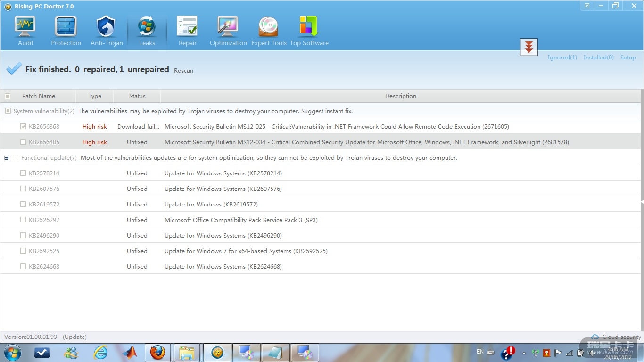Toggle the select-all checkbox in the header
644x362 pixels.
click(x=8, y=96)
